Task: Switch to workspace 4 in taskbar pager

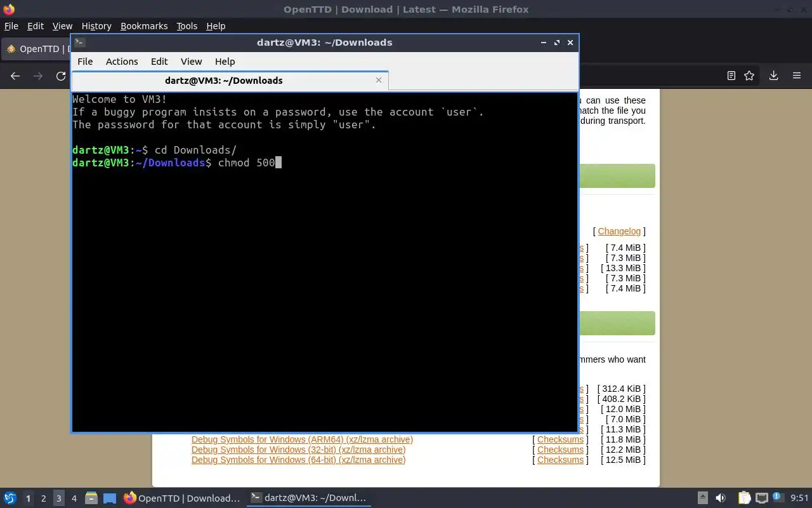Action: point(74,498)
